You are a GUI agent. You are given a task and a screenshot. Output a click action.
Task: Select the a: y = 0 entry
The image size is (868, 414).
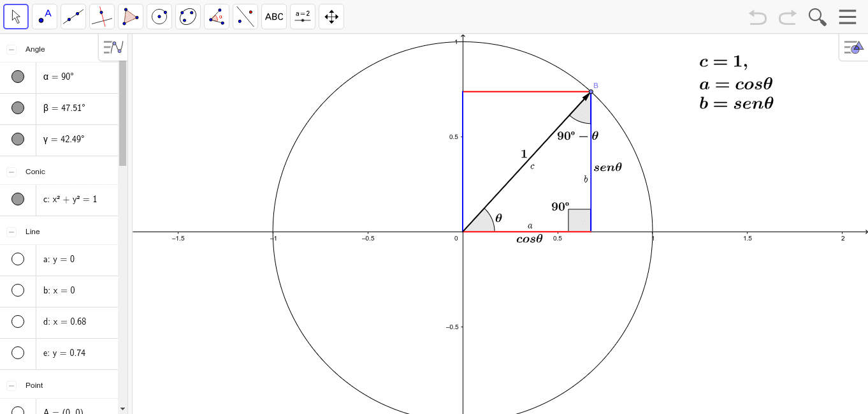coord(77,259)
